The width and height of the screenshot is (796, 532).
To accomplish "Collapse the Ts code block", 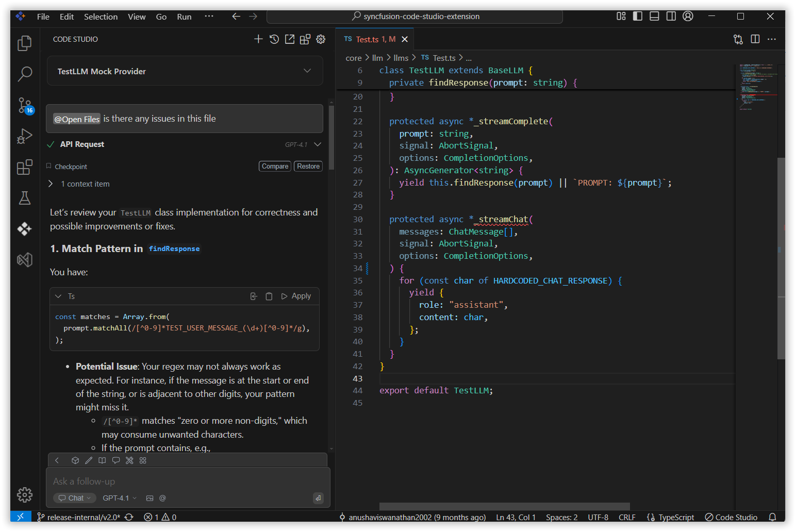I will point(58,296).
